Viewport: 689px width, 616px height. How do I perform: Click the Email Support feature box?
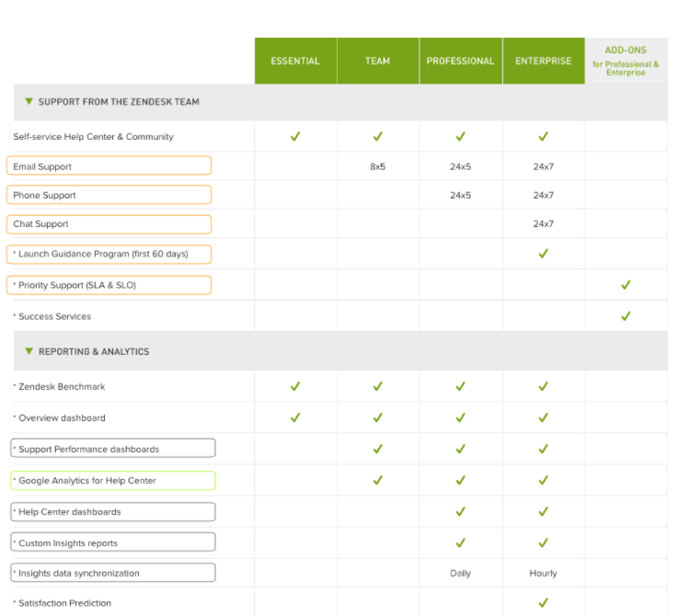click(x=109, y=165)
